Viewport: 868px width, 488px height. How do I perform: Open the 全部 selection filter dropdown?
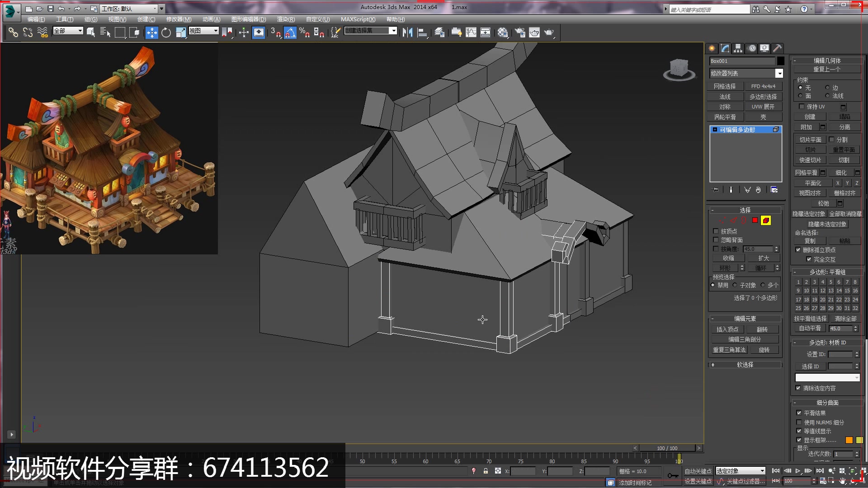point(68,31)
